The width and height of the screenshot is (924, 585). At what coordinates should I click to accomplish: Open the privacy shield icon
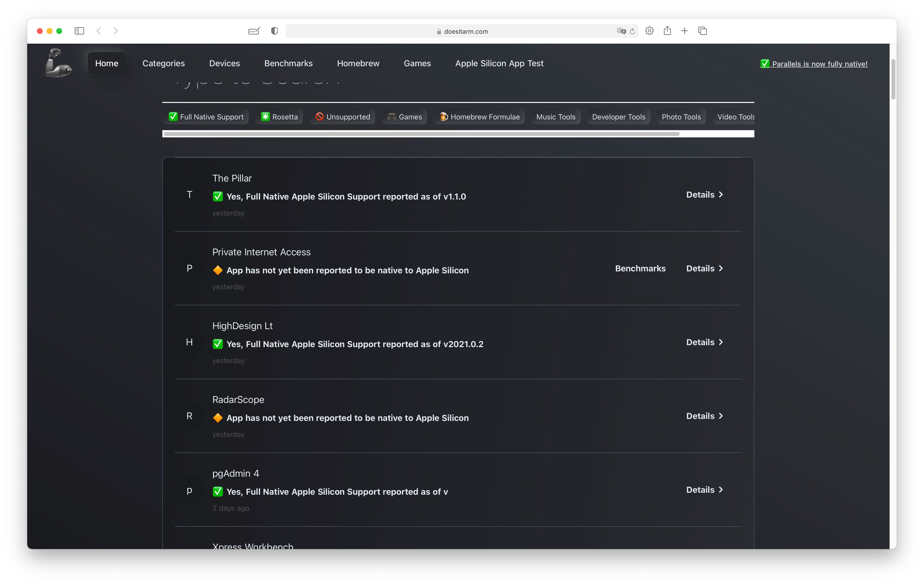pyautogui.click(x=274, y=31)
